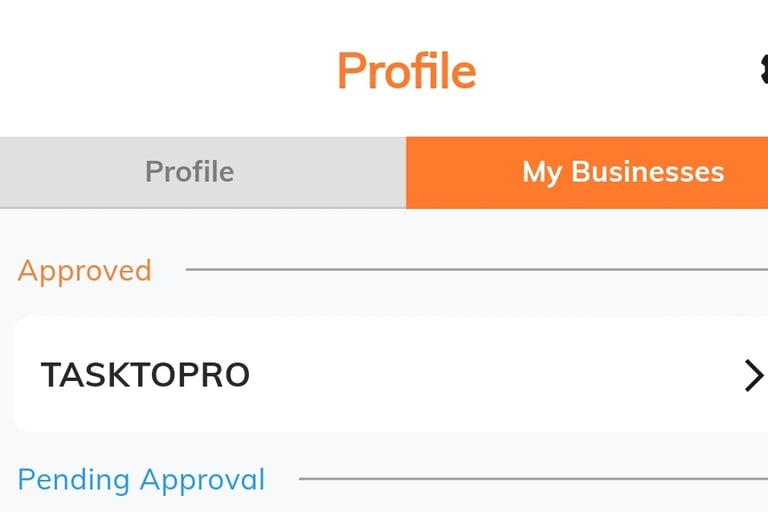Click the Pending Approval section heading
The height and width of the screenshot is (512, 768).
[141, 480]
